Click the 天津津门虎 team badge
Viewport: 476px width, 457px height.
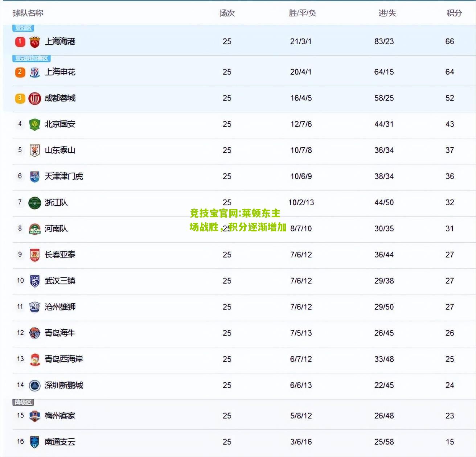[x=34, y=177]
